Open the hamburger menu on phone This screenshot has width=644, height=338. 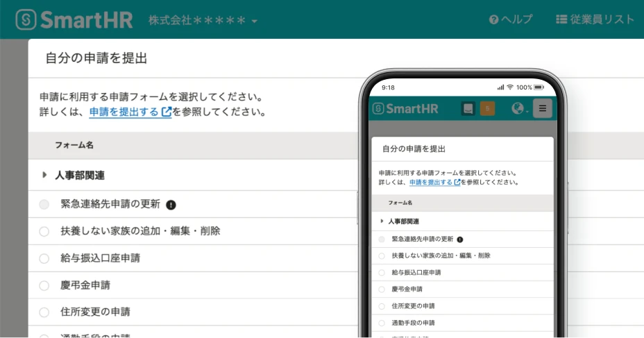543,108
